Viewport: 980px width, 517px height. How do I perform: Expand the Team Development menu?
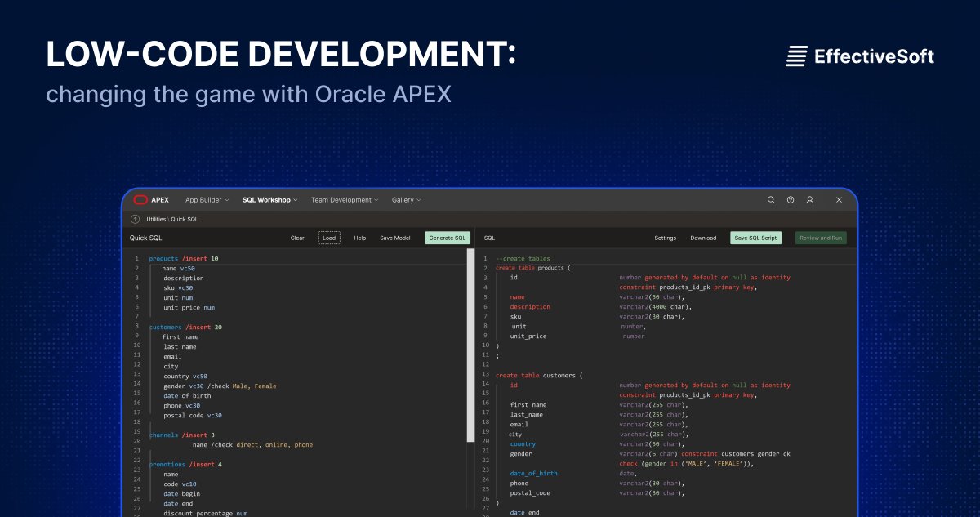[x=345, y=200]
